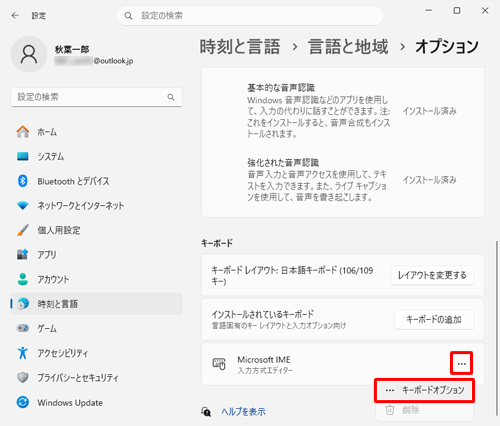
Task: Open ネットワークとインターネット settings
Action: [x=97, y=206]
